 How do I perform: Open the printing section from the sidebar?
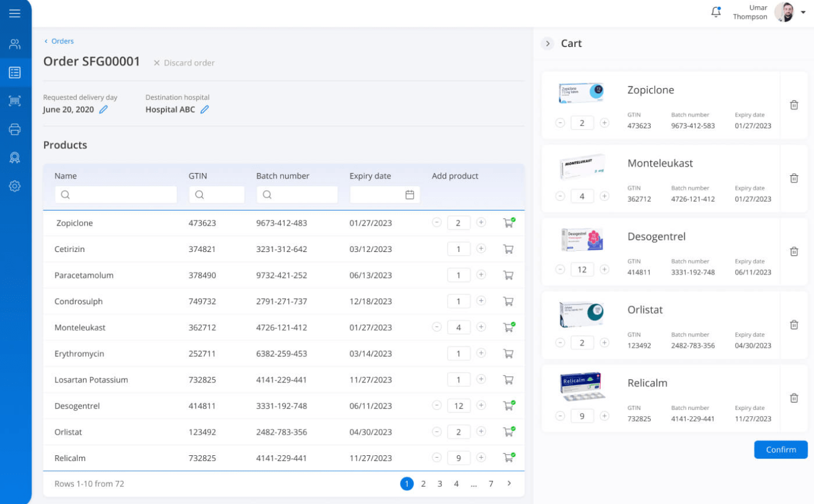pyautogui.click(x=15, y=129)
